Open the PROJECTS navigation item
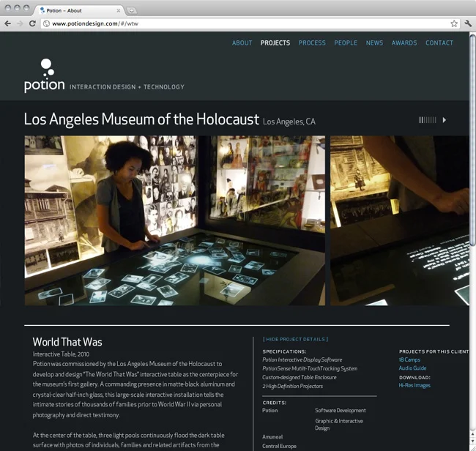 pos(275,42)
